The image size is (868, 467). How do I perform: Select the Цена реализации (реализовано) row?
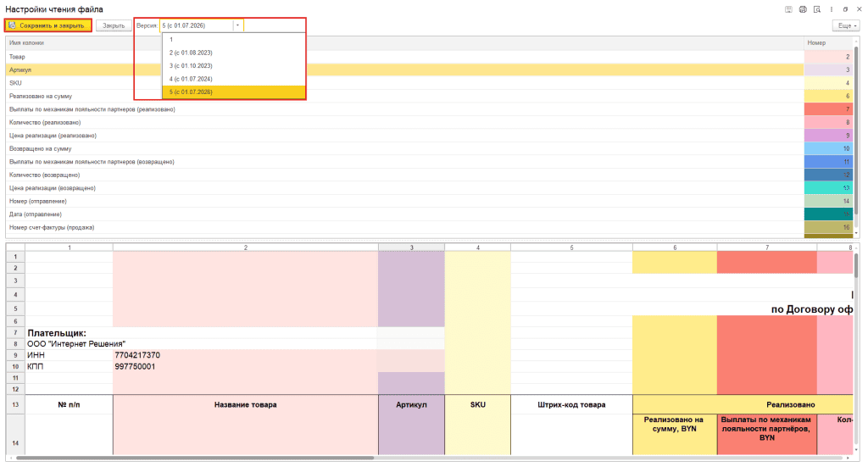coord(404,136)
